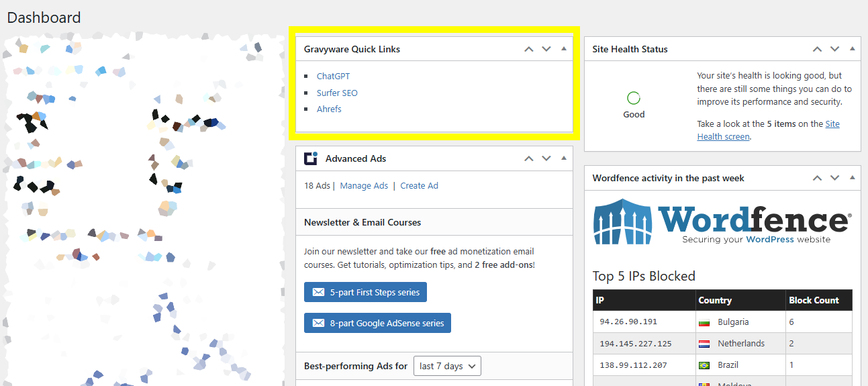Click the Manage Ads link
The width and height of the screenshot is (868, 386).
click(x=364, y=186)
